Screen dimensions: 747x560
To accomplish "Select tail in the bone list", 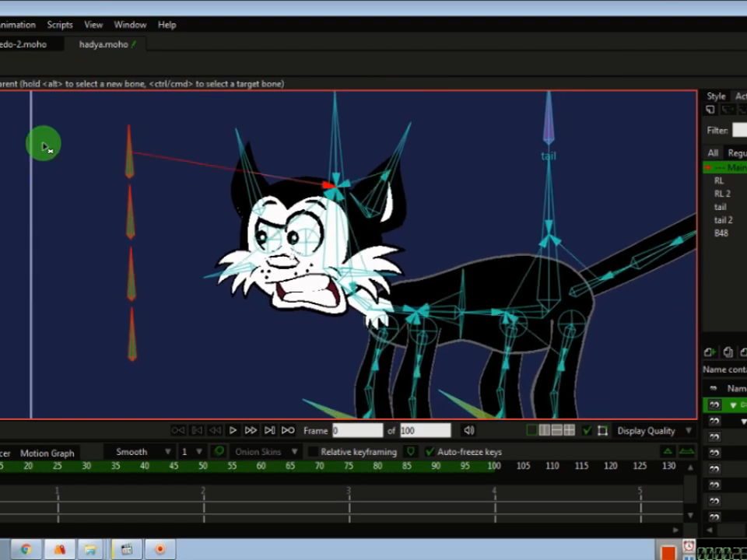I will 720,207.
